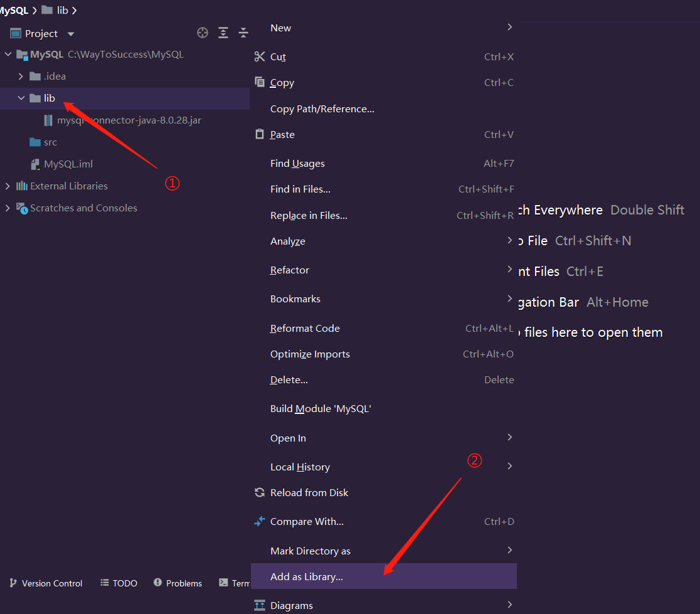Click the lib folder icon in tree
Image resolution: width=700 pixels, height=614 pixels.
pos(35,98)
